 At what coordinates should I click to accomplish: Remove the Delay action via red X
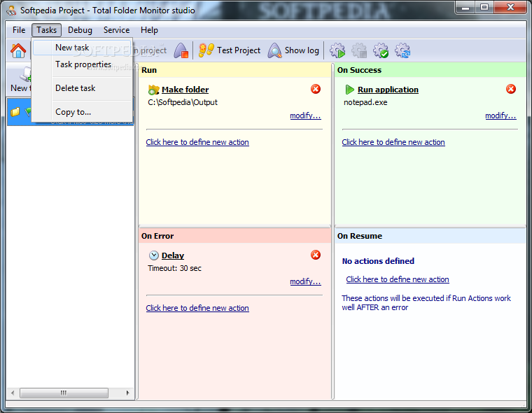(x=316, y=255)
